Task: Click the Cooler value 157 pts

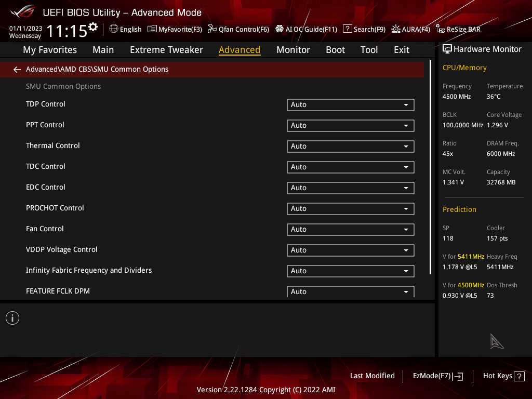Action: coord(497,238)
